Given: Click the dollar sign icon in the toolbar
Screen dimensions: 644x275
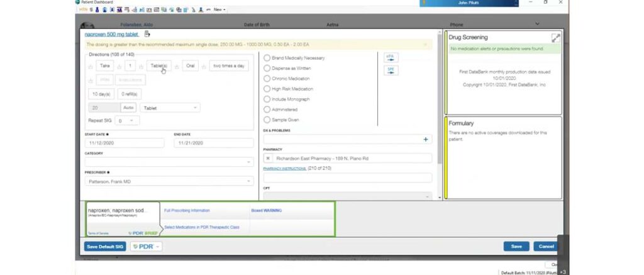Looking at the screenshot, I should [91, 9].
